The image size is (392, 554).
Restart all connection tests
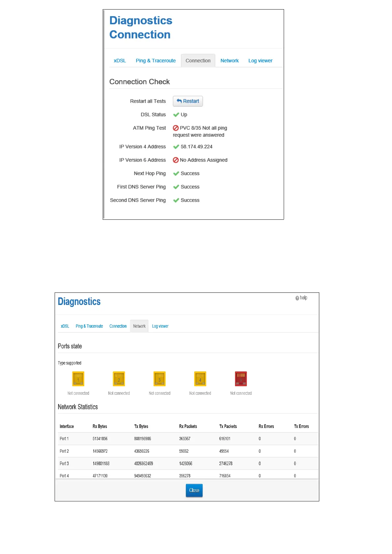188,101
